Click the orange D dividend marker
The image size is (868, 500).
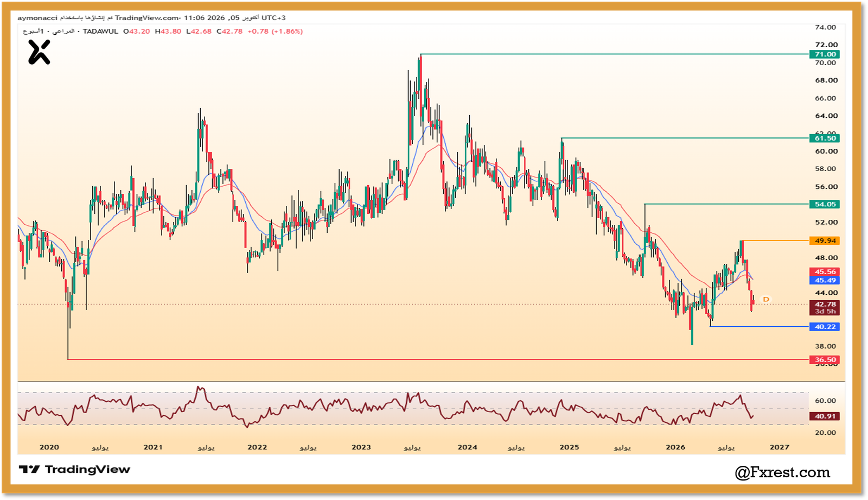tap(766, 300)
